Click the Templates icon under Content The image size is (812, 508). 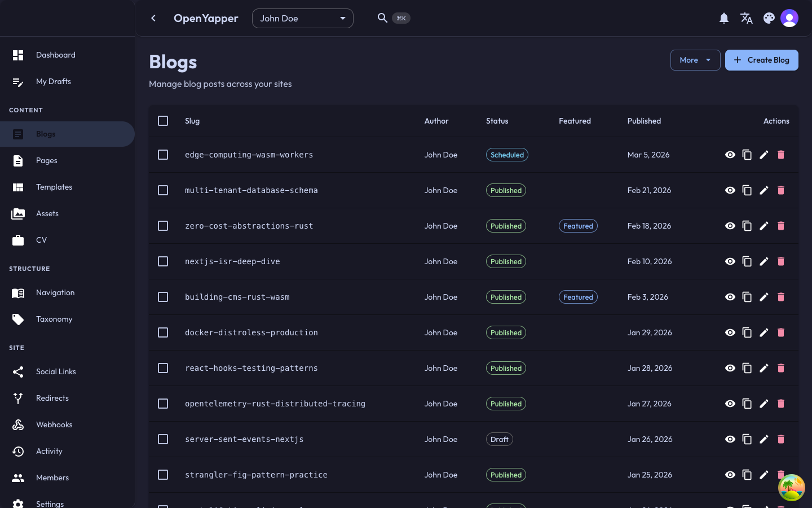point(18,187)
